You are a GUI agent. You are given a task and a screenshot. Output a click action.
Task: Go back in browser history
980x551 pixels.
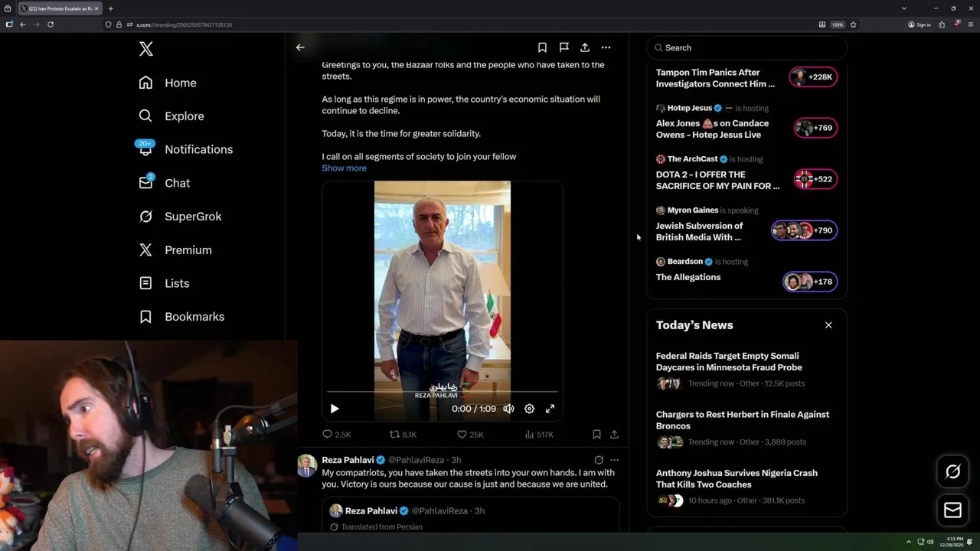(23, 24)
